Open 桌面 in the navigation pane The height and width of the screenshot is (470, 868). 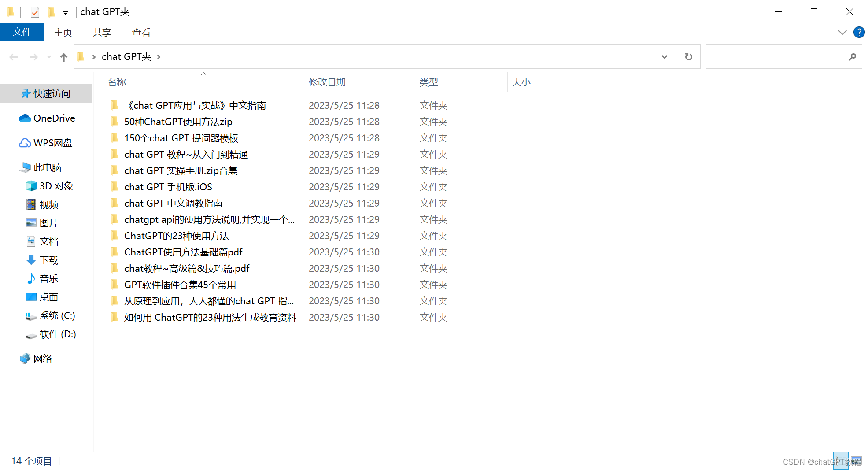(42, 297)
